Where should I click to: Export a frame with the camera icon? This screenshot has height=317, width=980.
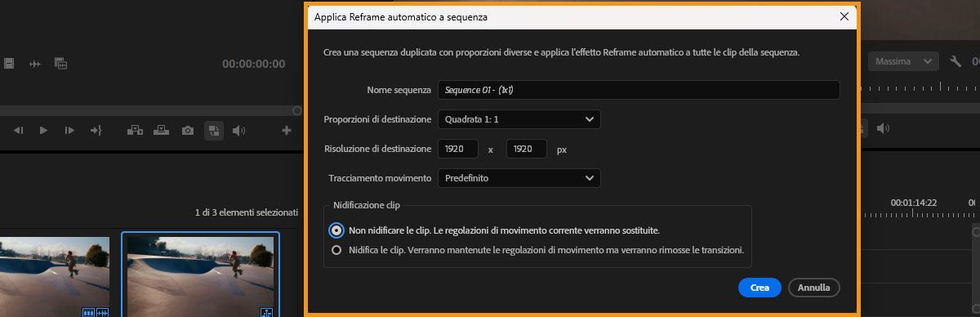188,130
